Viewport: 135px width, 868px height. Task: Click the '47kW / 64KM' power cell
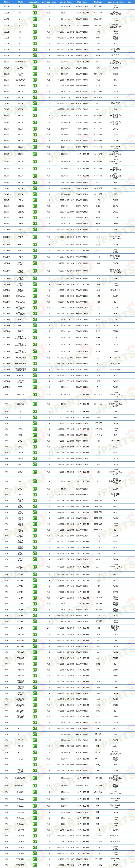[82, 103]
